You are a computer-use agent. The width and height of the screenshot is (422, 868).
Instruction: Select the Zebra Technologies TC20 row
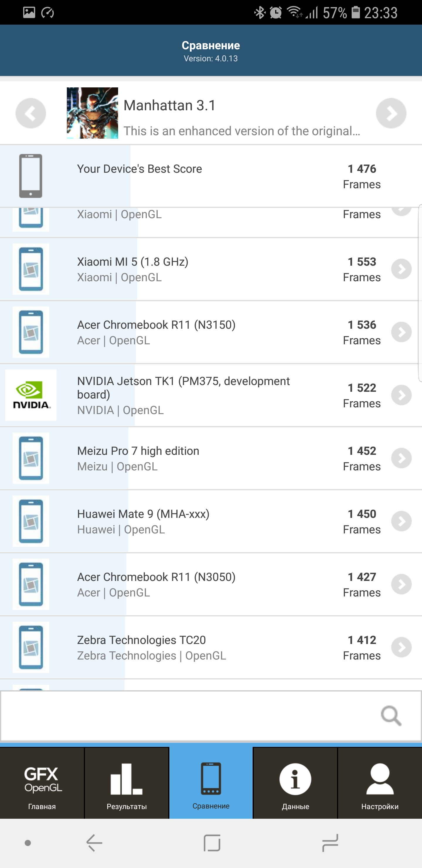coord(202,647)
